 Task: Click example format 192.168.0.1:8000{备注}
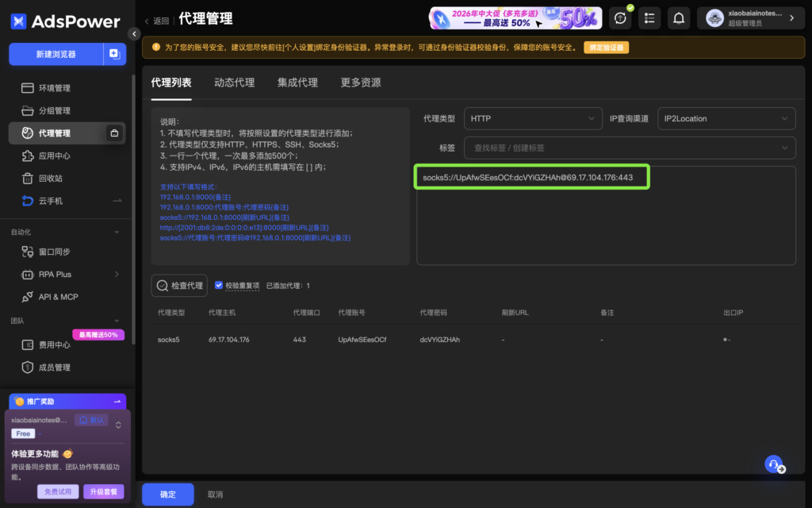point(195,197)
